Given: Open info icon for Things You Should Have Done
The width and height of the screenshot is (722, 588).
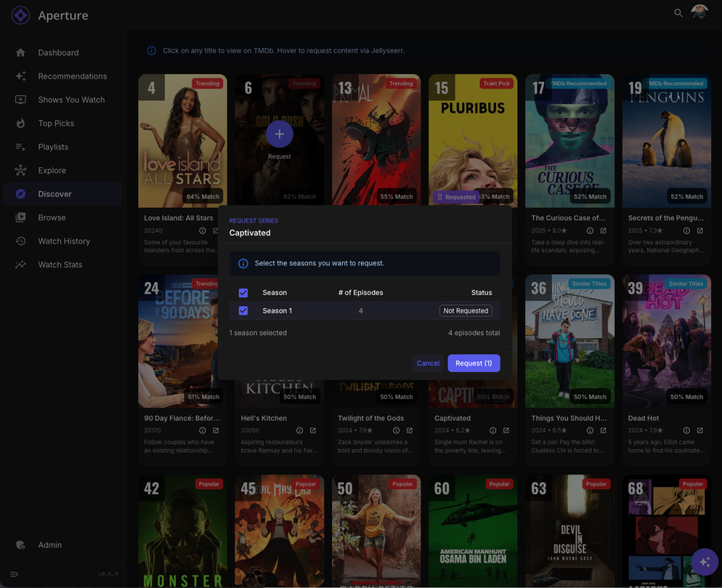Looking at the screenshot, I should (590, 430).
